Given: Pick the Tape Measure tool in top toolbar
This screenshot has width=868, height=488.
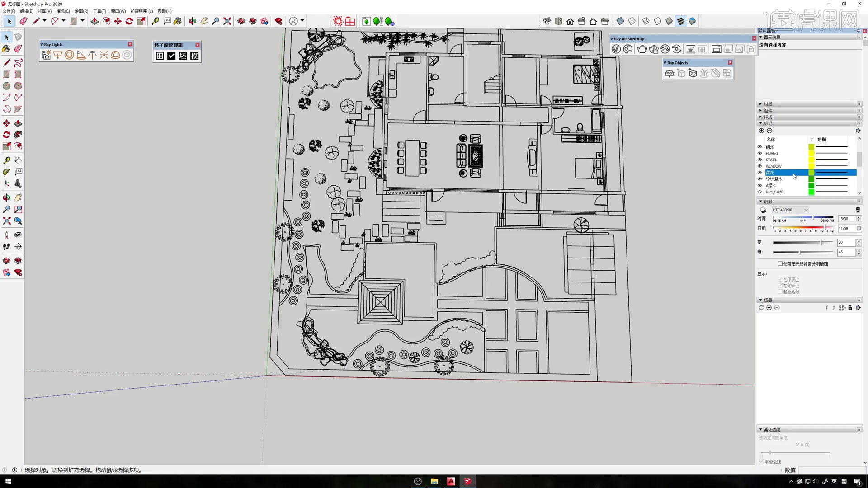Looking at the screenshot, I should click(x=155, y=21).
